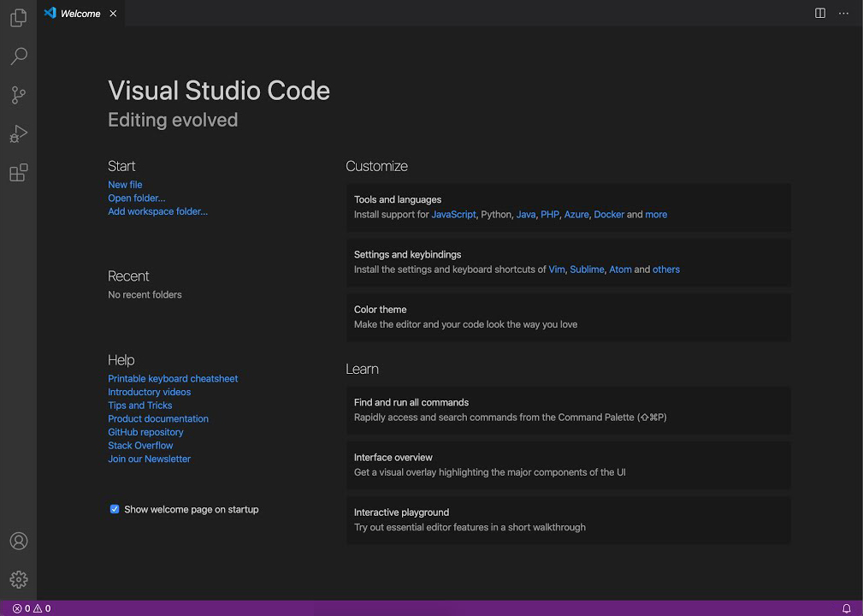Viewport: 863px width, 616px height.
Task: Open the Search view
Action: click(18, 56)
